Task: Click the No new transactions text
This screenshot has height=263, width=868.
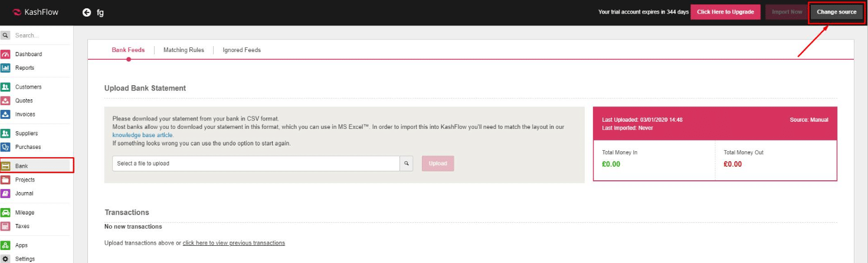Action: (x=133, y=227)
